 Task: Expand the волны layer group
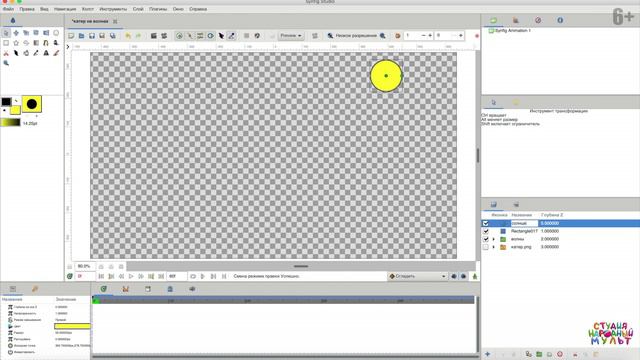(493, 239)
